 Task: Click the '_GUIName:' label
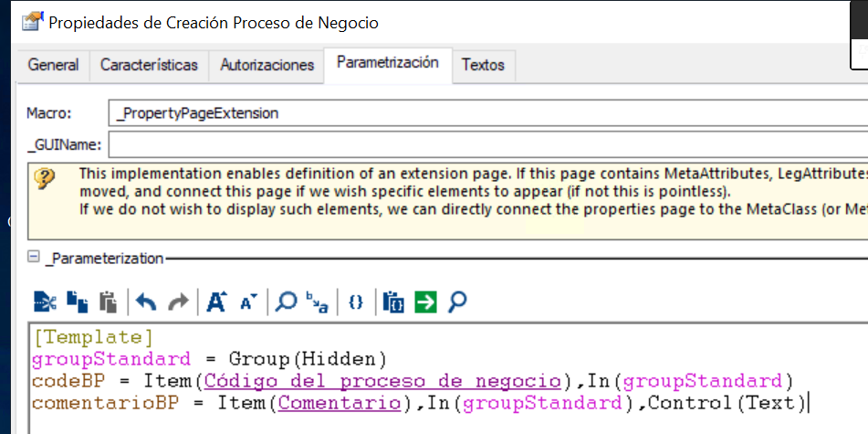[x=64, y=145]
